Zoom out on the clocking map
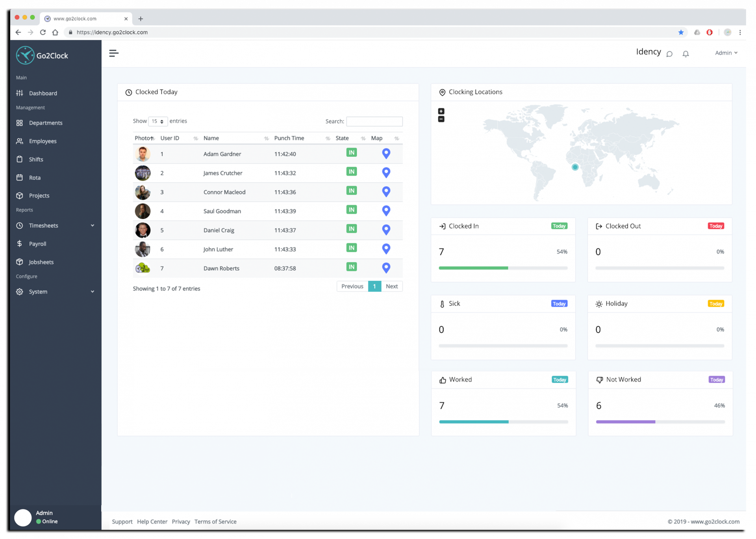Viewport: 756px width, 539px height. [x=441, y=119]
